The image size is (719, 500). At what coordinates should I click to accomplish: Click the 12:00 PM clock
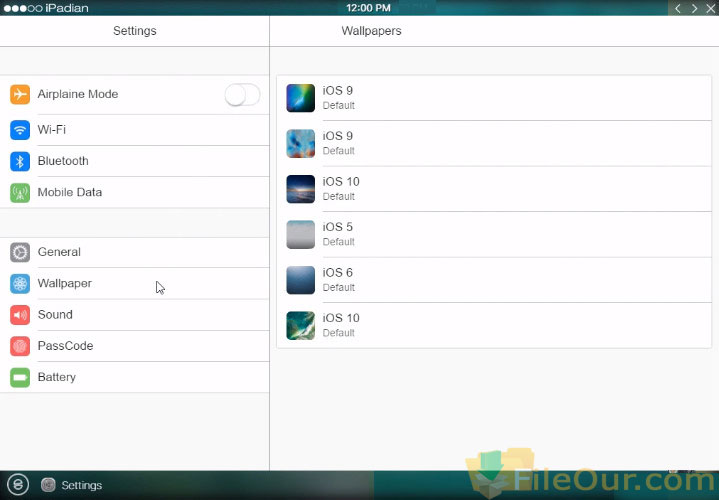(x=368, y=8)
